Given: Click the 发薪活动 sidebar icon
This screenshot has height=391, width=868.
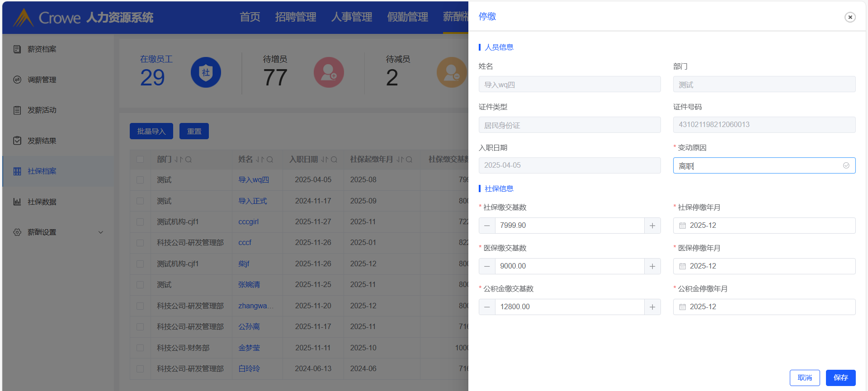Looking at the screenshot, I should pyautogui.click(x=17, y=110).
